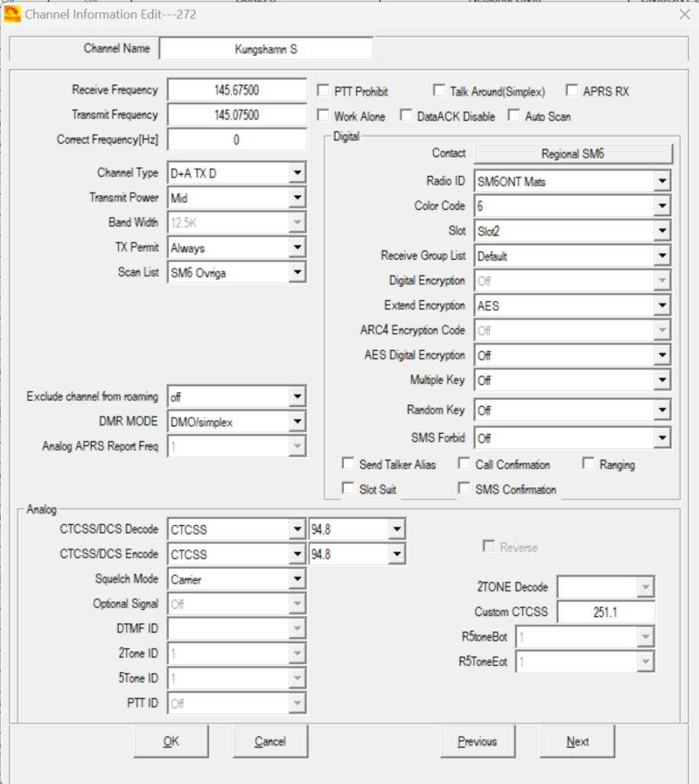Image resolution: width=699 pixels, height=784 pixels.
Task: Expand the Slot selection dropdown
Action: 662,231
